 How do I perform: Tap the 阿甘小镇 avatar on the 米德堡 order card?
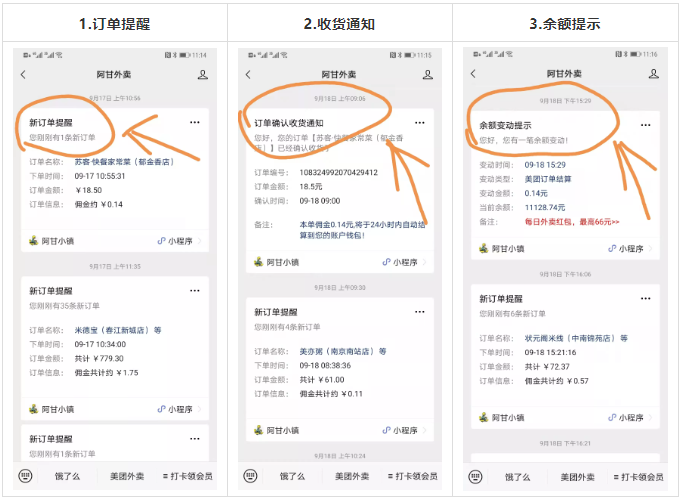click(x=34, y=409)
